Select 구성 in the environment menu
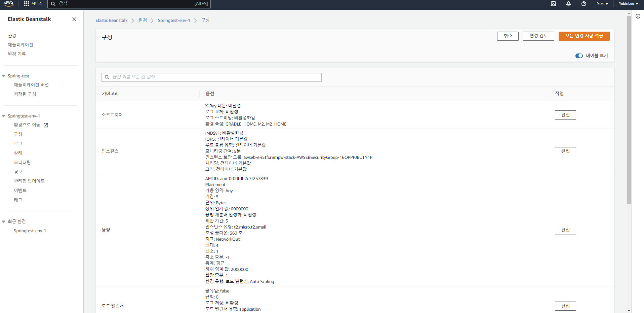The width and height of the screenshot is (644, 313). [x=18, y=134]
